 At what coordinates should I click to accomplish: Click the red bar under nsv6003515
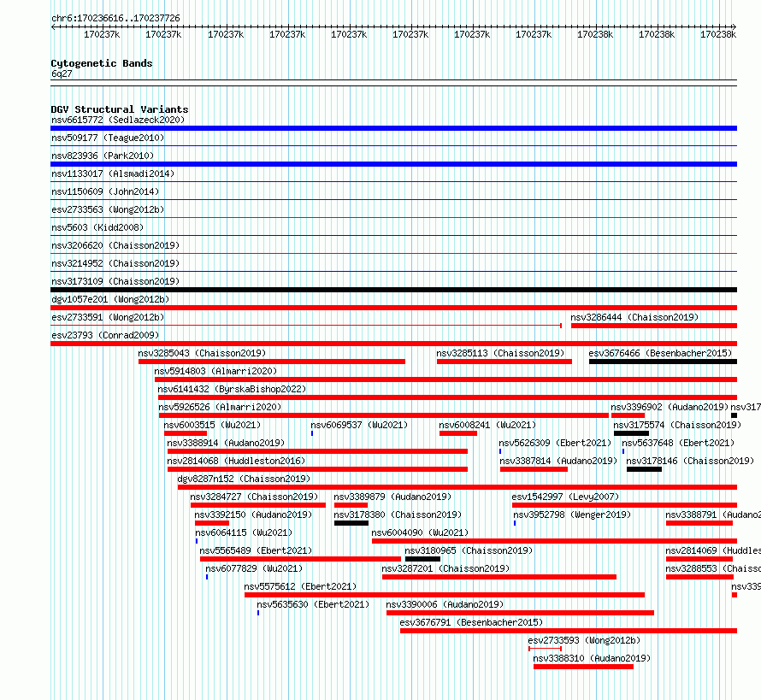(x=186, y=433)
